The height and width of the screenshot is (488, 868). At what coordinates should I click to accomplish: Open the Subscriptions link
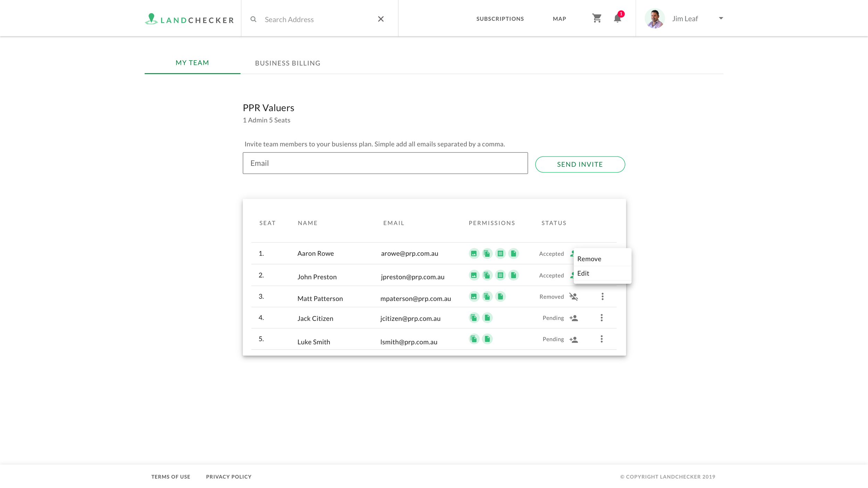[500, 19]
